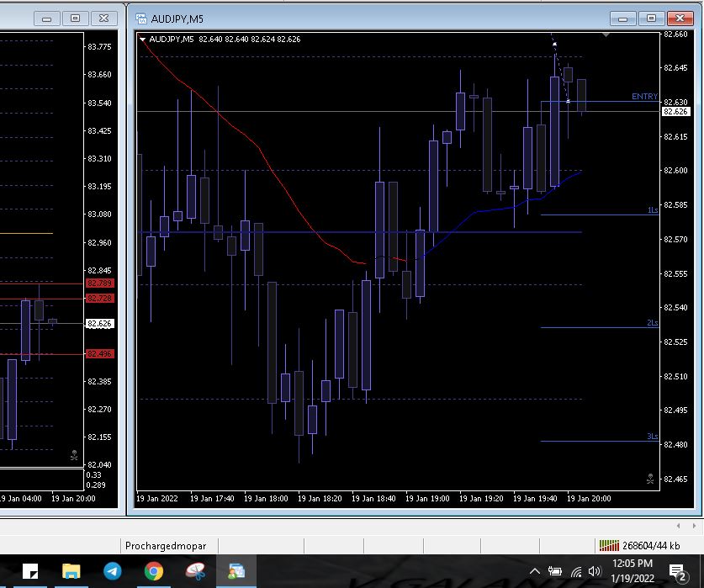Select the 1Ls level line label
Viewport: 704px width, 588px height.
coord(652,210)
